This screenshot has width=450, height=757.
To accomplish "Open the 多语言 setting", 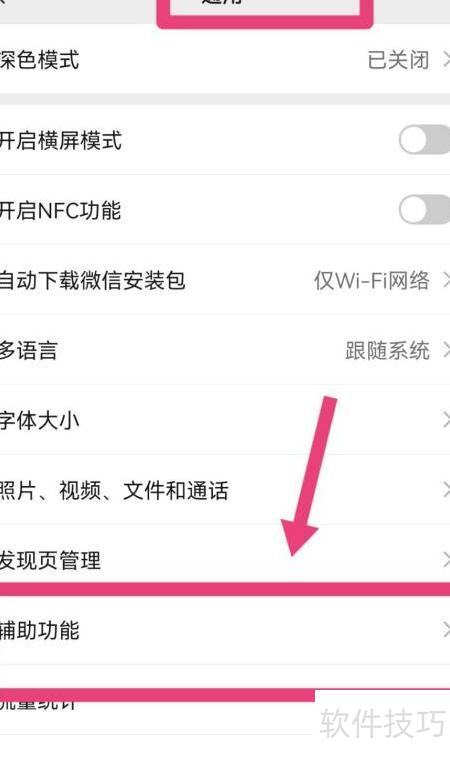I will [x=225, y=350].
